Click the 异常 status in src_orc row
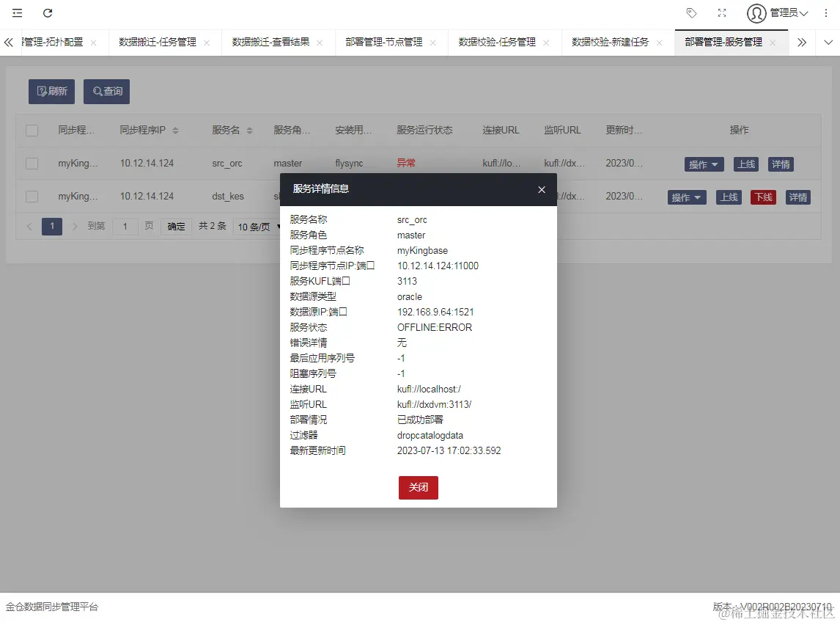840x625 pixels. tap(406, 163)
